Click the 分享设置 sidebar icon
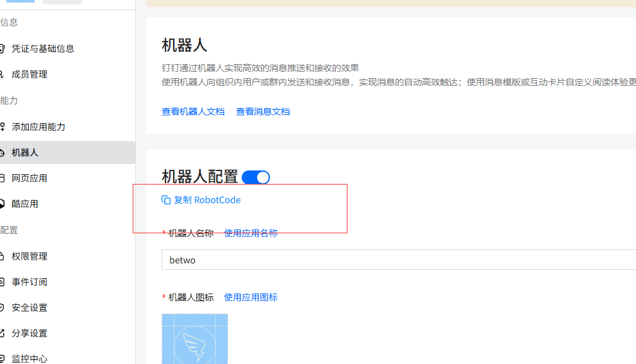The height and width of the screenshot is (364, 636). pyautogui.click(x=2, y=333)
